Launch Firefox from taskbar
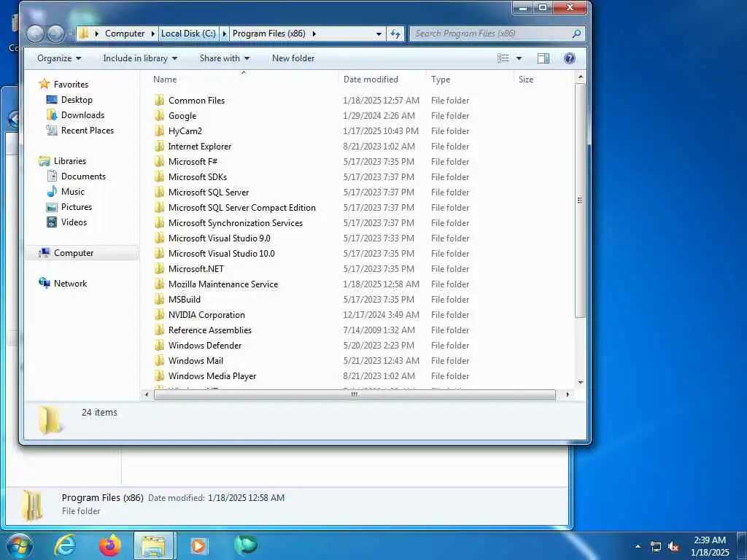747x560 pixels. tap(110, 545)
